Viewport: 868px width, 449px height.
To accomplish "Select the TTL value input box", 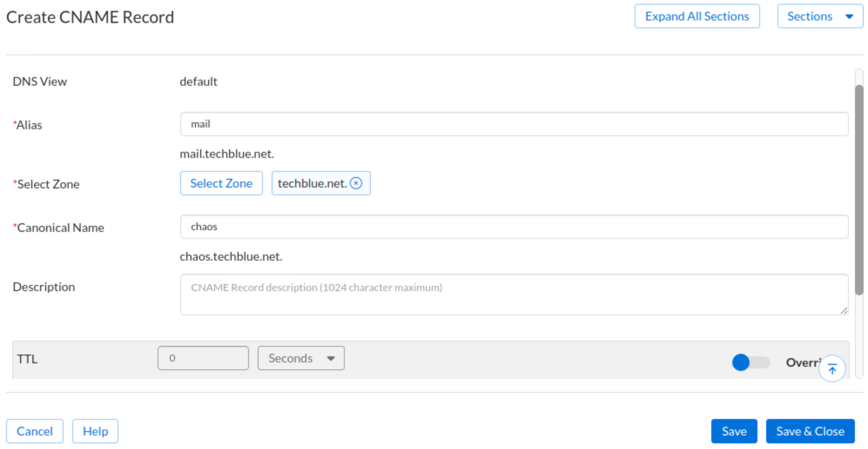I will point(203,358).
